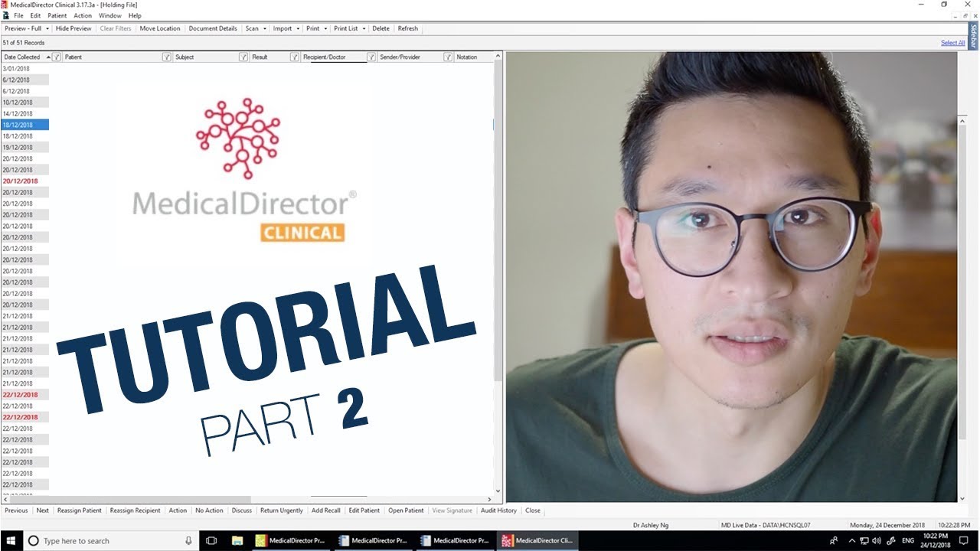
Task: Click the Action button in bottom bar
Action: tap(178, 510)
